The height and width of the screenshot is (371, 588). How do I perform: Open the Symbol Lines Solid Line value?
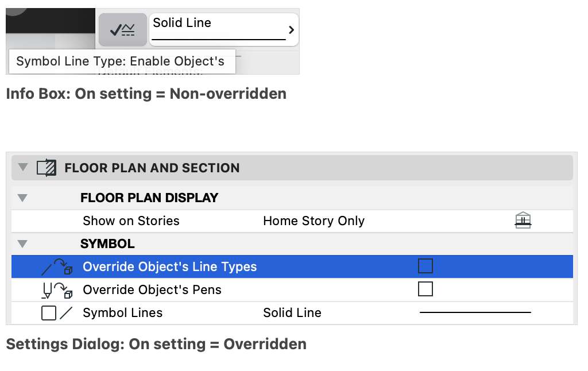click(292, 312)
